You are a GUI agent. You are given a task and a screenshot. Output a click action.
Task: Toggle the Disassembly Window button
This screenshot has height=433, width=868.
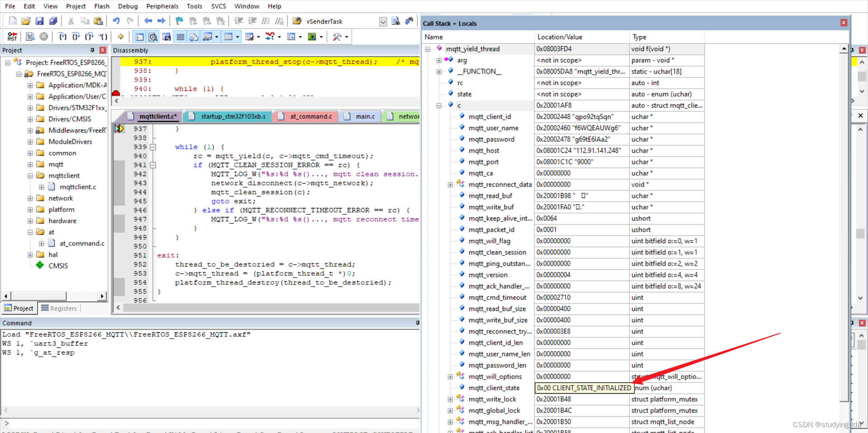pyautogui.click(x=153, y=37)
